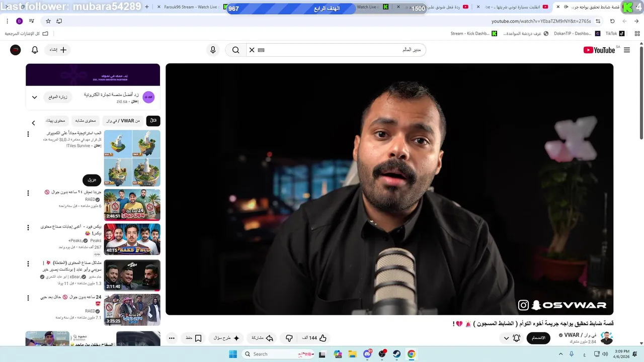Start voice search with the microphone icon
644x362 pixels.
coord(213,50)
